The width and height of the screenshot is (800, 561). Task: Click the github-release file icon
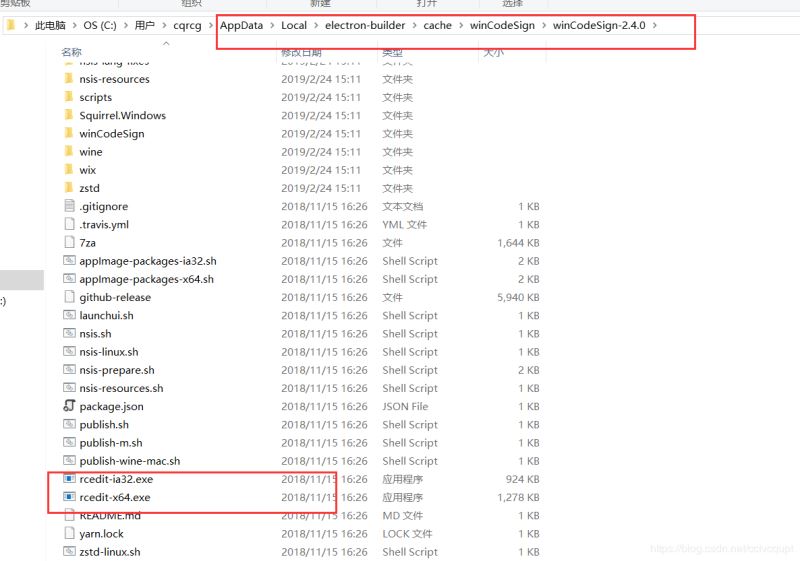coord(69,297)
